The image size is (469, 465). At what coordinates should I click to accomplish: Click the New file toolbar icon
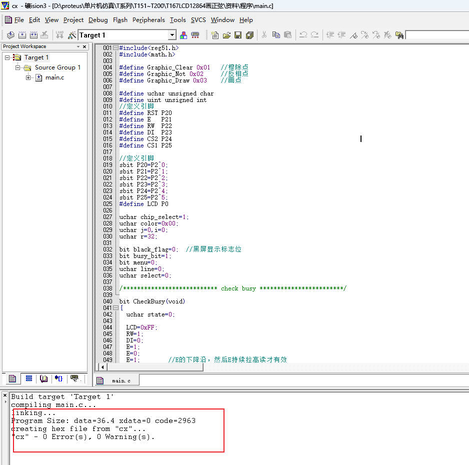coord(215,35)
